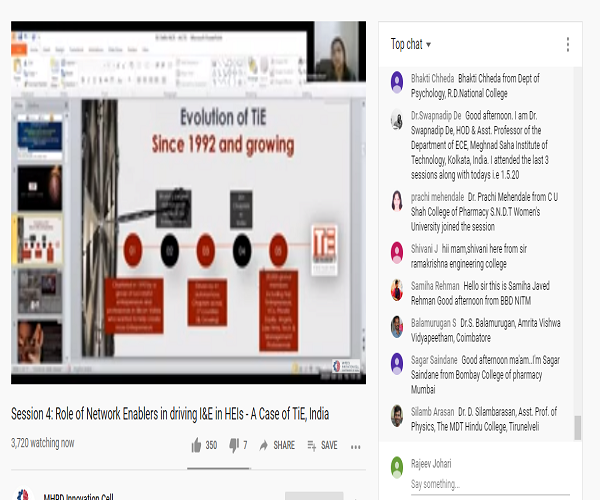The image size is (600, 500).
Task: Open the chat options three-dot menu
Action: pyautogui.click(x=568, y=44)
